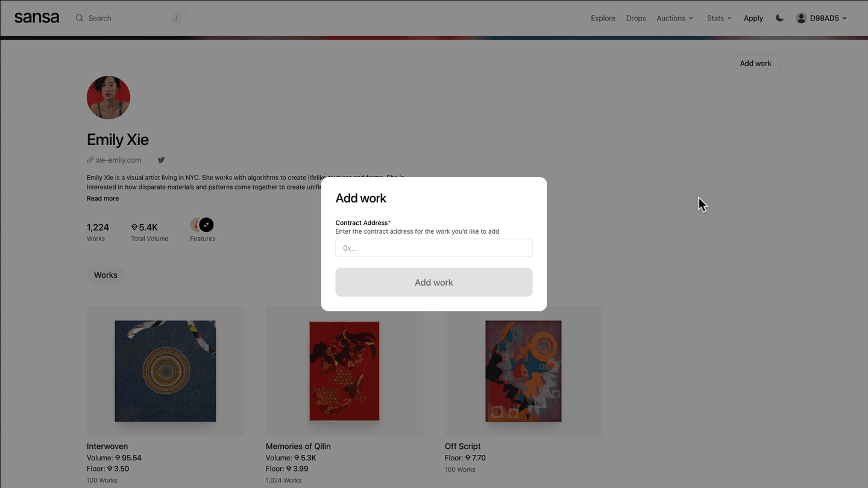Screen dimensions: 868x488
Task: Focus the Contract Address input field
Action: [x=433, y=248]
